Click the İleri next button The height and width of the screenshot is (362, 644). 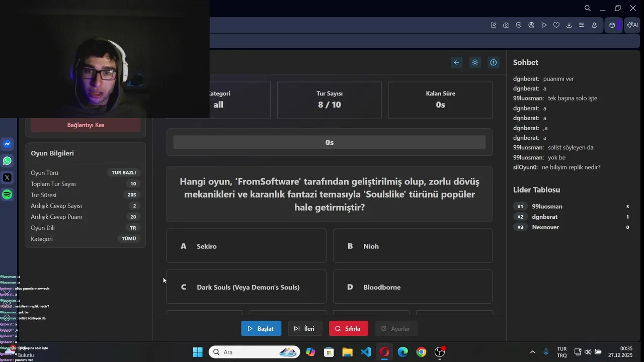305,328
